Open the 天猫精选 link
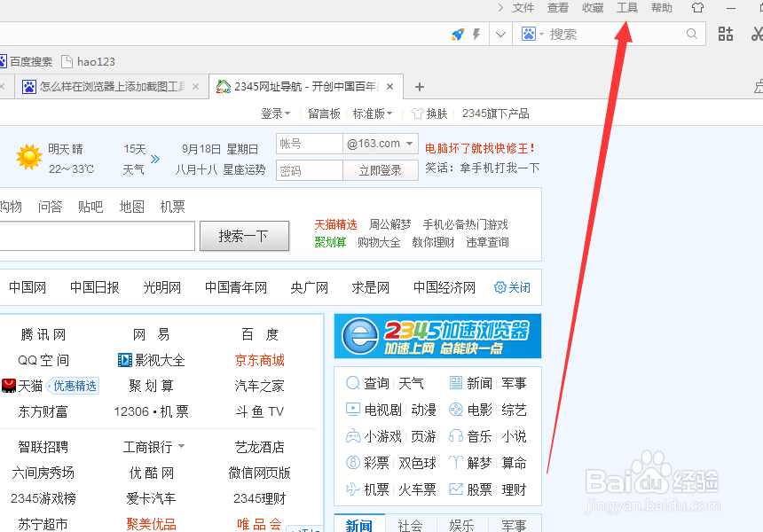The image size is (763, 532). [335, 224]
